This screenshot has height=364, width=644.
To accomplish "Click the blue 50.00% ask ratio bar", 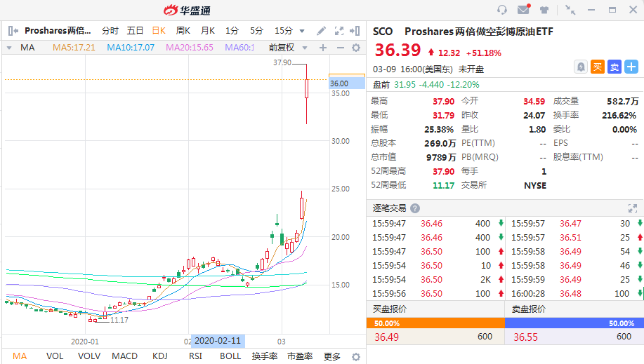I will pyautogui.click(x=574, y=323).
